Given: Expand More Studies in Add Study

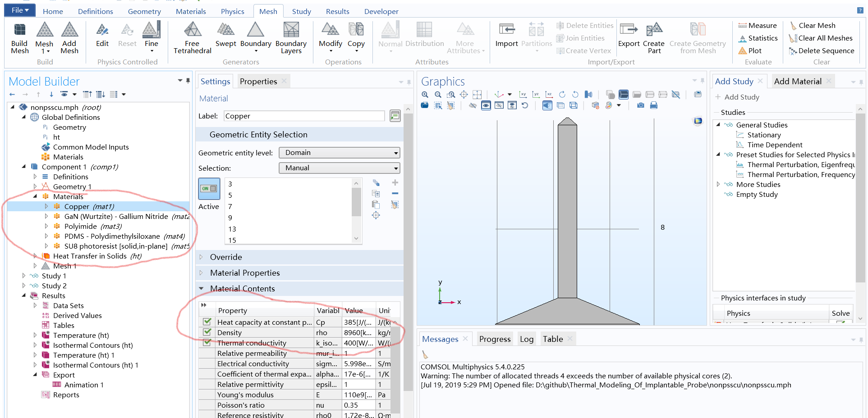Looking at the screenshot, I should point(718,184).
